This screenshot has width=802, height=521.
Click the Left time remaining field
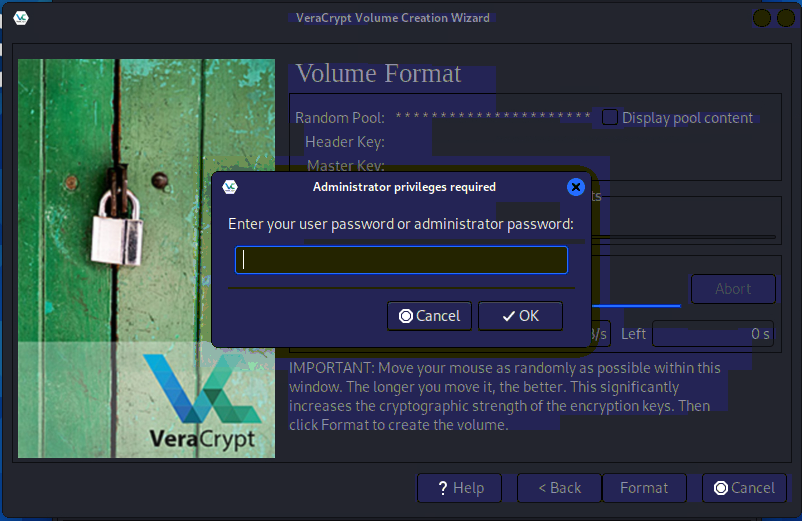click(713, 334)
